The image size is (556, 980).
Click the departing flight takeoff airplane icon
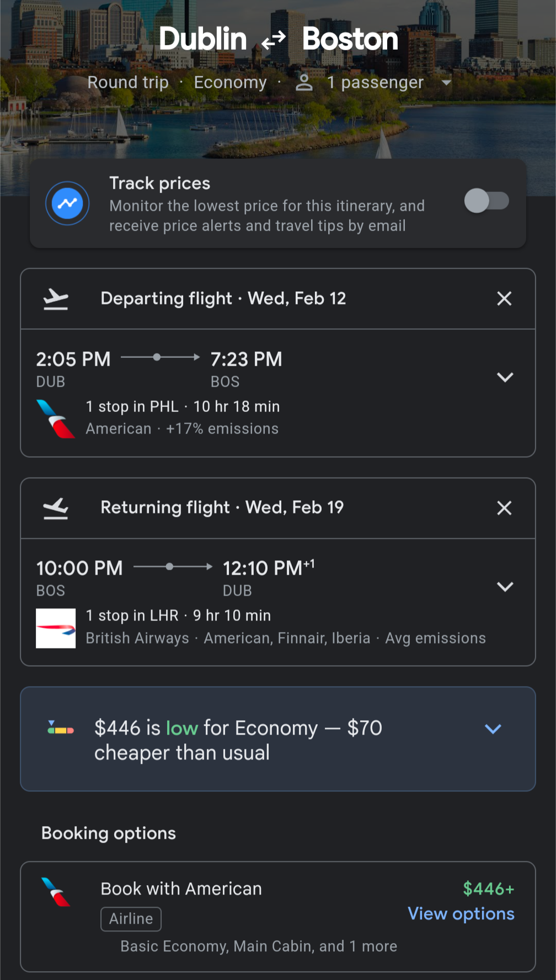tap(56, 299)
